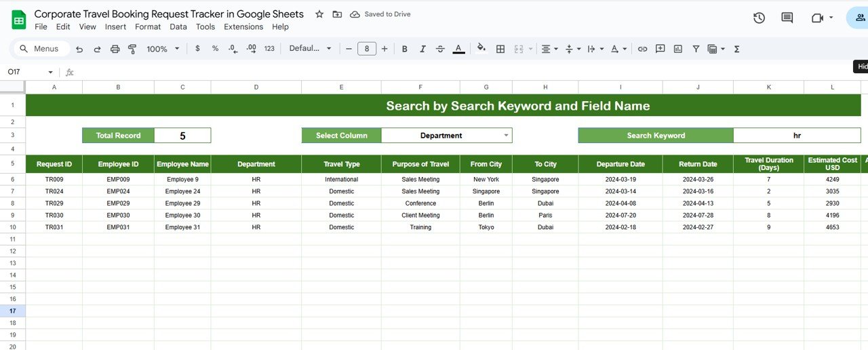The image size is (868, 350).
Task: Open the Data menu
Action: coord(178,27)
